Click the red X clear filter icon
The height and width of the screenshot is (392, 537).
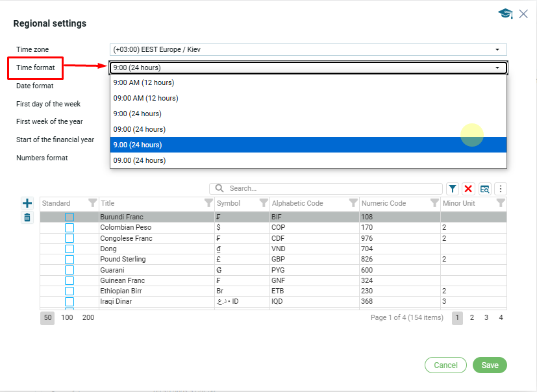(x=468, y=189)
